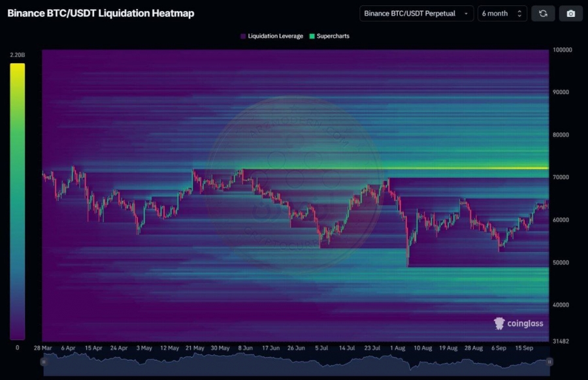588x380 pixels.
Task: Click the pair dropdown's small arrow
Action: coord(466,14)
